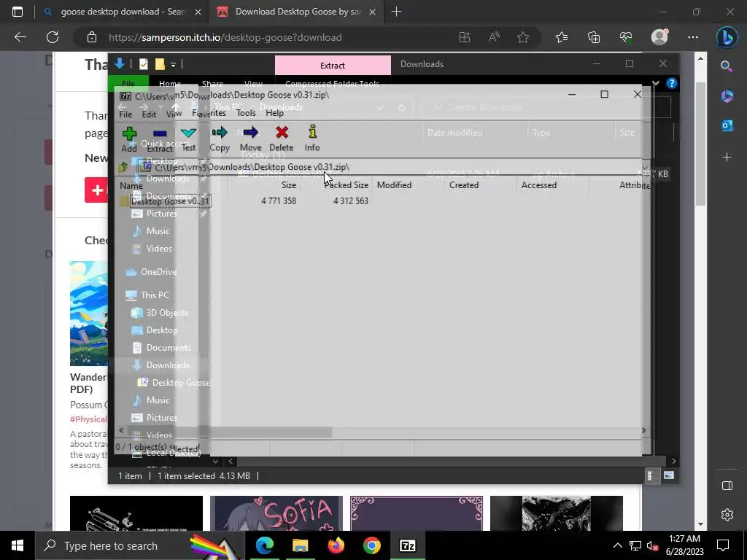This screenshot has height=560, width=747.
Task: Sort by the Created column header
Action: pos(480,185)
